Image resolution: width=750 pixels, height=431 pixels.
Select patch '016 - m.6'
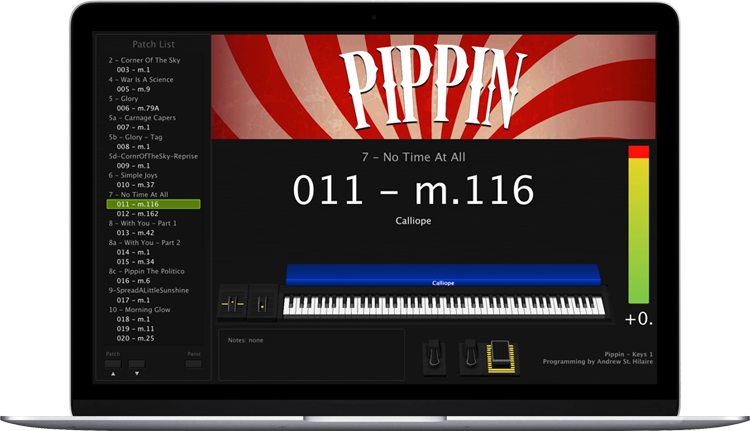coord(133,281)
